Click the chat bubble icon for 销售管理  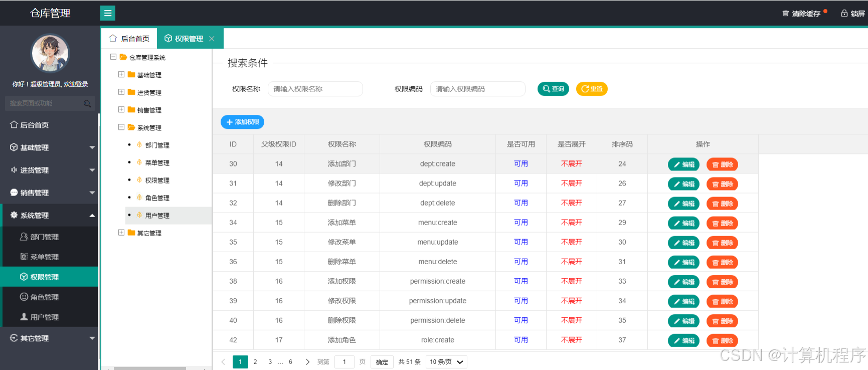[x=14, y=192]
